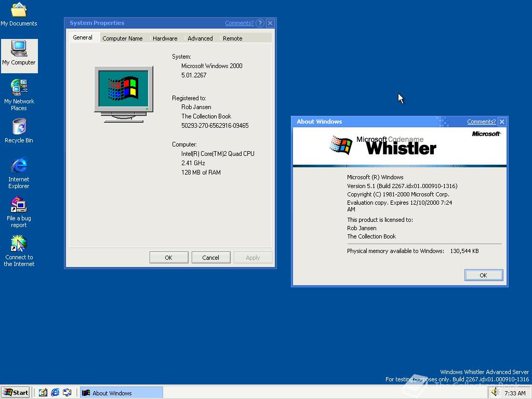Open the Start menu

click(15, 393)
